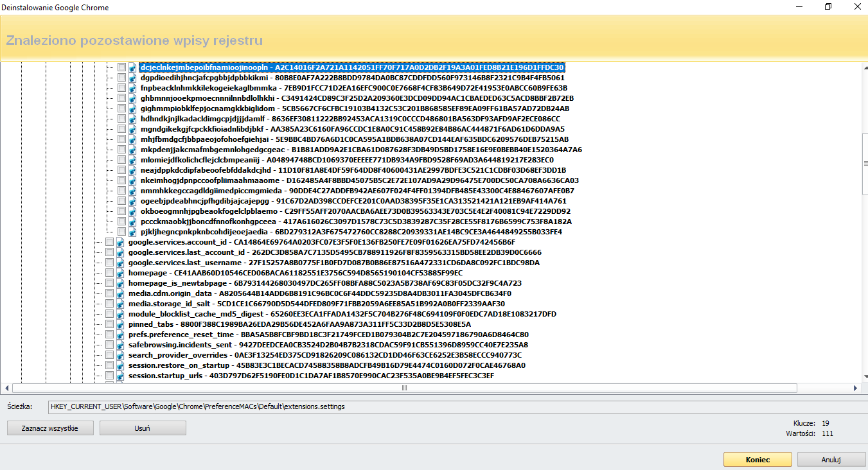This screenshot has height=470, width=868.
Task: Click the horizontal scrollbar left arrow
Action: 7,388
